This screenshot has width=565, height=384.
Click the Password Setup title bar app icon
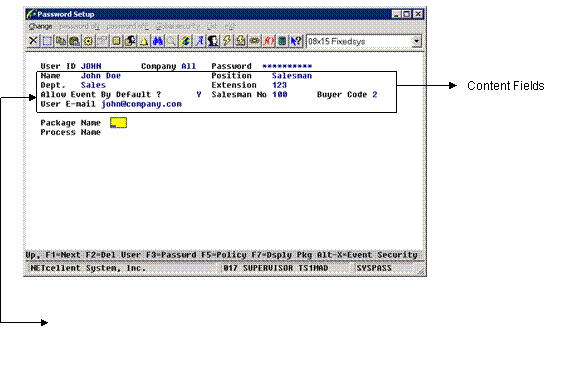31,14
